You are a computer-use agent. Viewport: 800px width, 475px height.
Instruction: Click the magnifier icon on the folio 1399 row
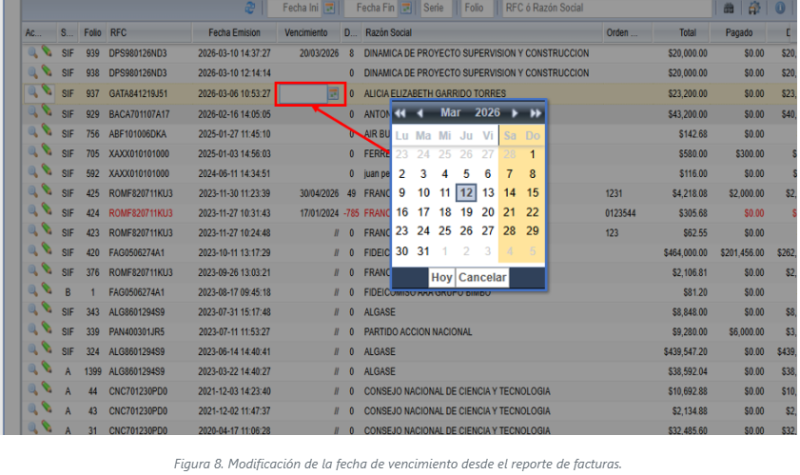tap(33, 371)
